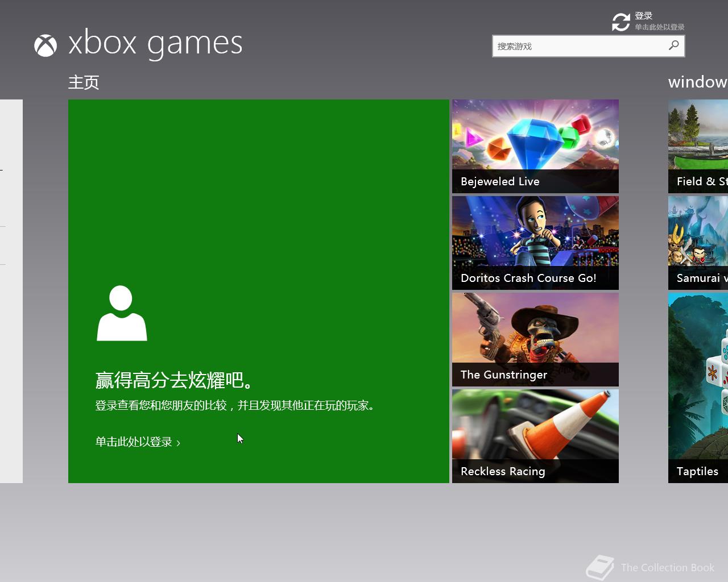
Task: Click the search magnifier icon
Action: [674, 45]
